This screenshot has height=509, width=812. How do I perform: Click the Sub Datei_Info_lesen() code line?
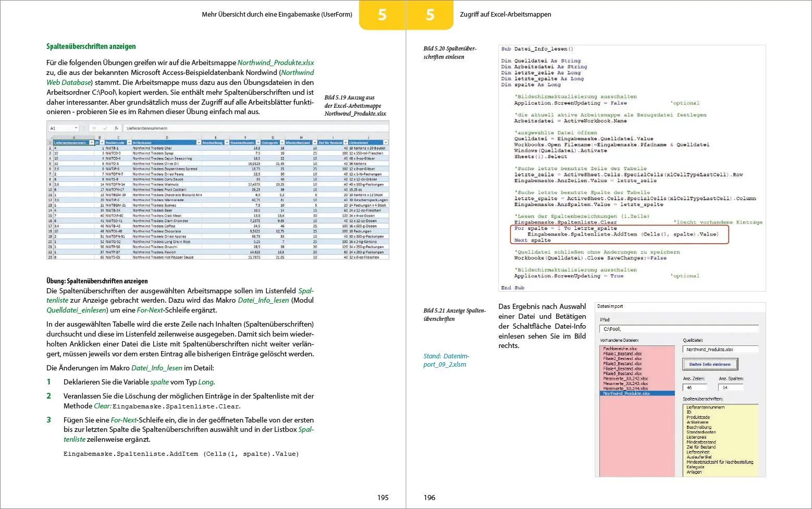pos(537,49)
